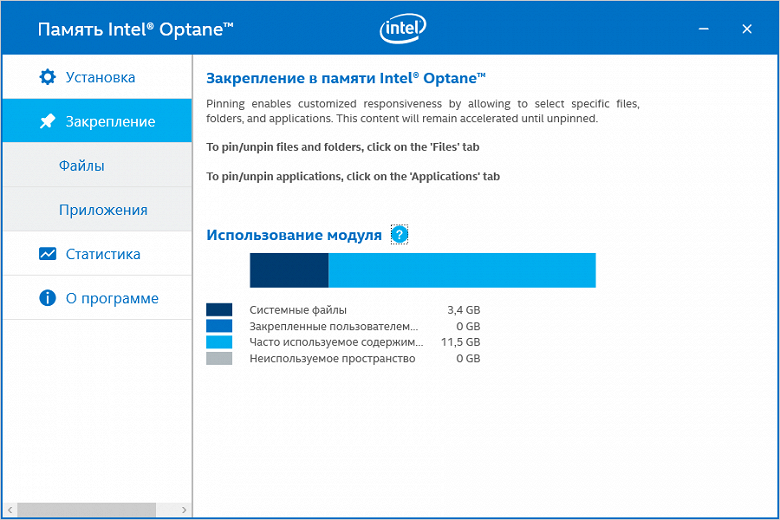This screenshot has height=520, width=780.
Task: Click the gear icon beside Установка
Action: click(x=47, y=77)
